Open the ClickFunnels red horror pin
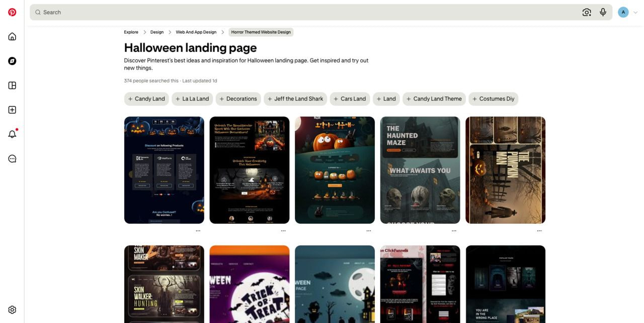Viewport: 644px width, 323px height. coord(420,284)
